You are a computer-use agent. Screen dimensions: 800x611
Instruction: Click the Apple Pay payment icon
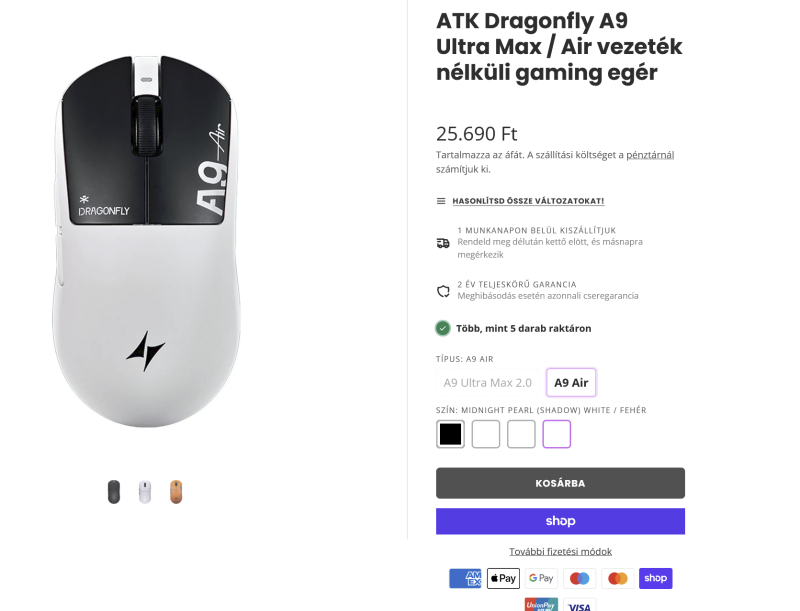(503, 578)
